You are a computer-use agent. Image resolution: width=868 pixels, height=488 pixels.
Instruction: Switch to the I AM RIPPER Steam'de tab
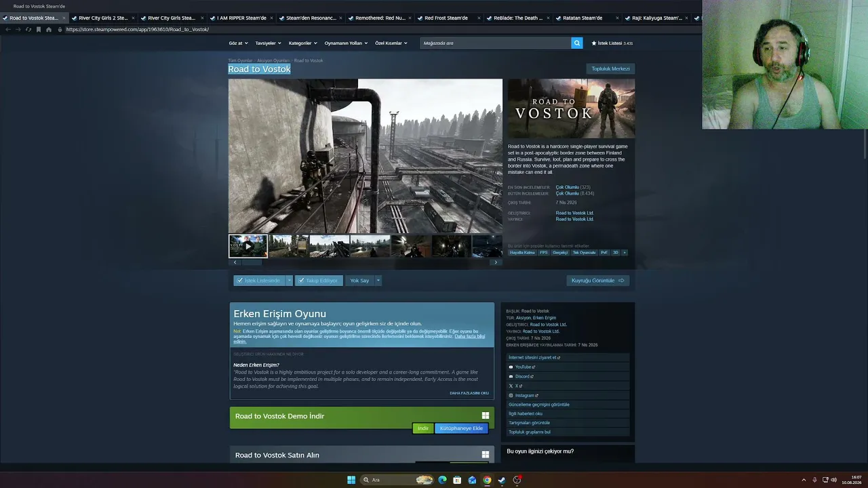[241, 18]
